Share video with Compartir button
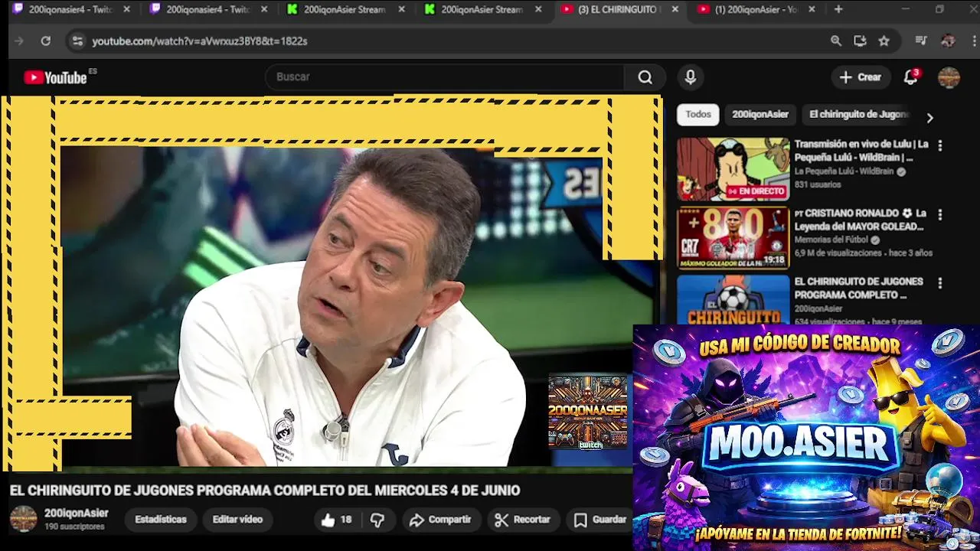 click(x=440, y=520)
